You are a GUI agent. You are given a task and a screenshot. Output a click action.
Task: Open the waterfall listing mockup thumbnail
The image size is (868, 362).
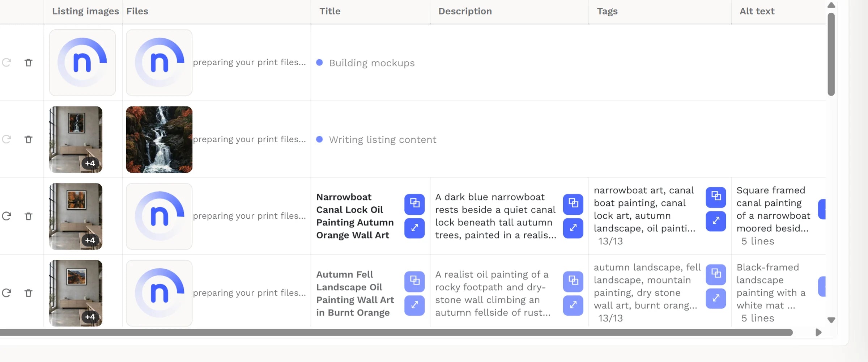click(x=76, y=139)
